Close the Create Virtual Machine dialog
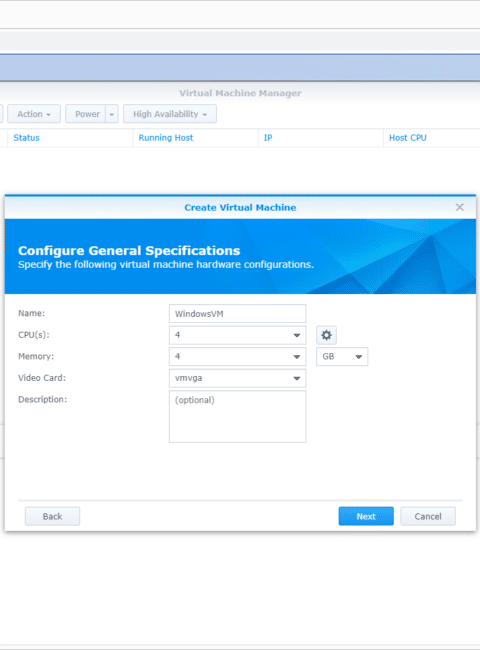Viewport: 480px width, 650px height. point(459,207)
